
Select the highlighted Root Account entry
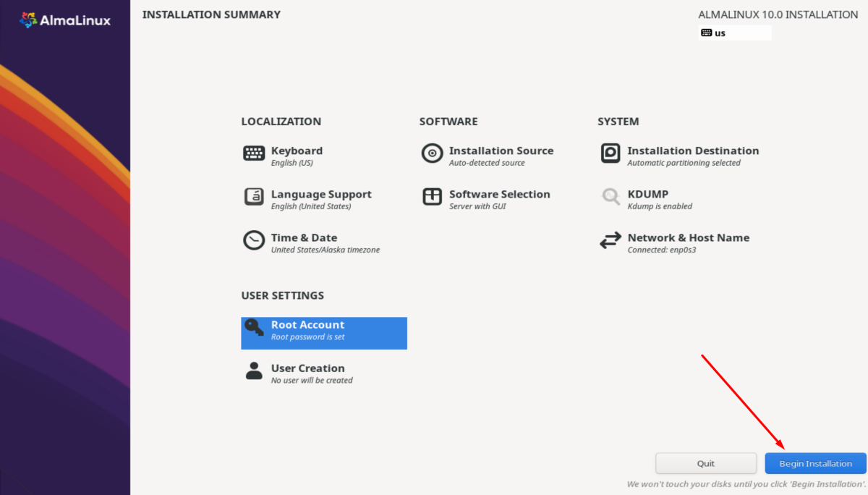[324, 333]
